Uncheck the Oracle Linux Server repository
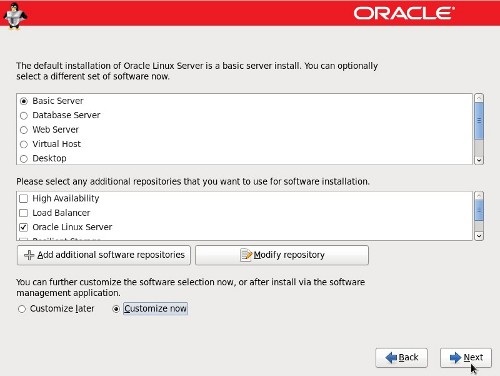 coord(23,227)
